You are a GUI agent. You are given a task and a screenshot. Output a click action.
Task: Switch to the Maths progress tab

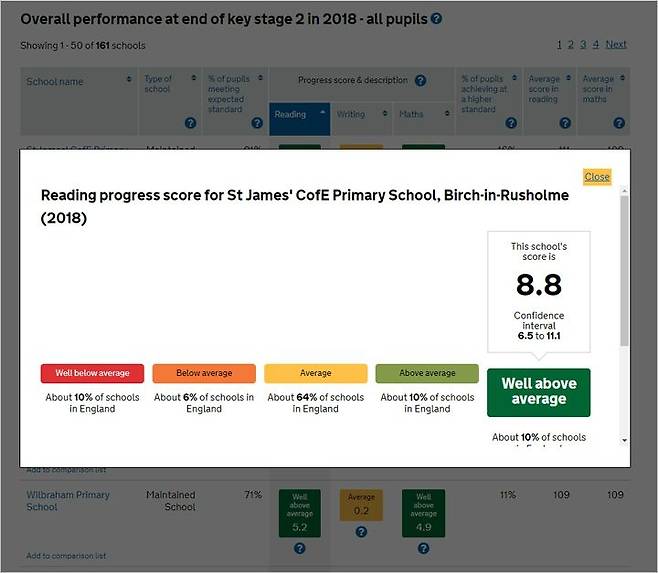(421, 115)
